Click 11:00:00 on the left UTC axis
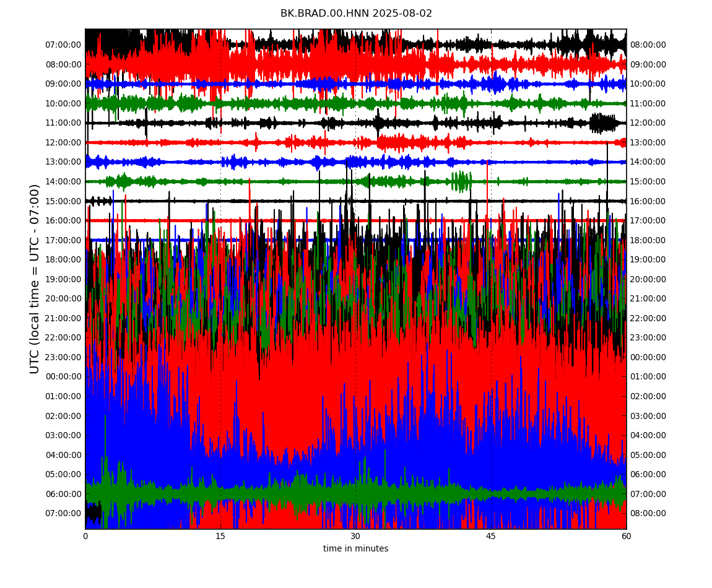The image size is (712, 588). click(x=63, y=123)
